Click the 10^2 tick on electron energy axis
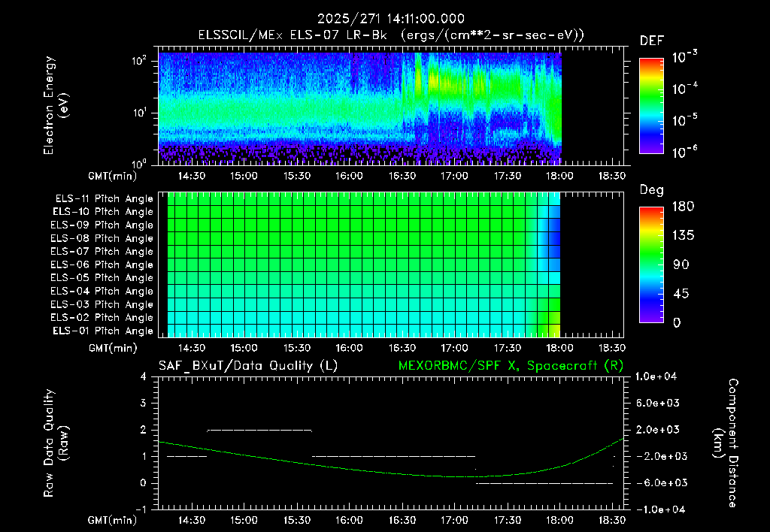This screenshot has width=770, height=532. (x=139, y=61)
